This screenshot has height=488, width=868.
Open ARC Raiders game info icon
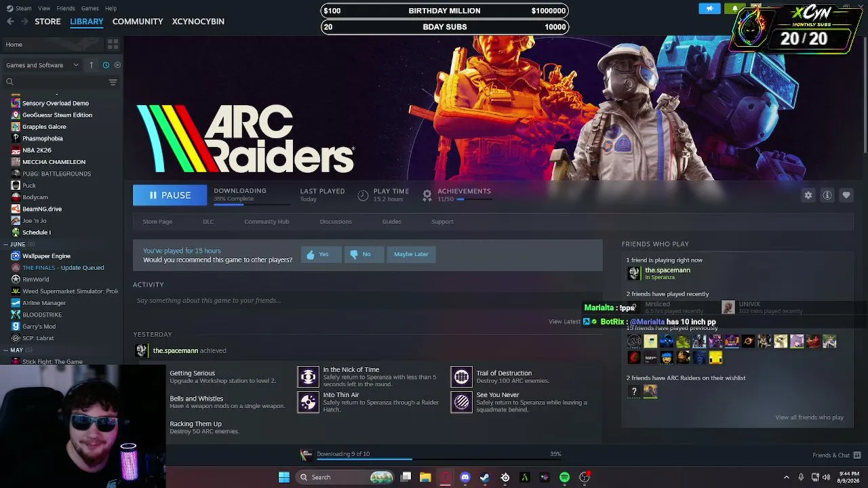pos(827,195)
